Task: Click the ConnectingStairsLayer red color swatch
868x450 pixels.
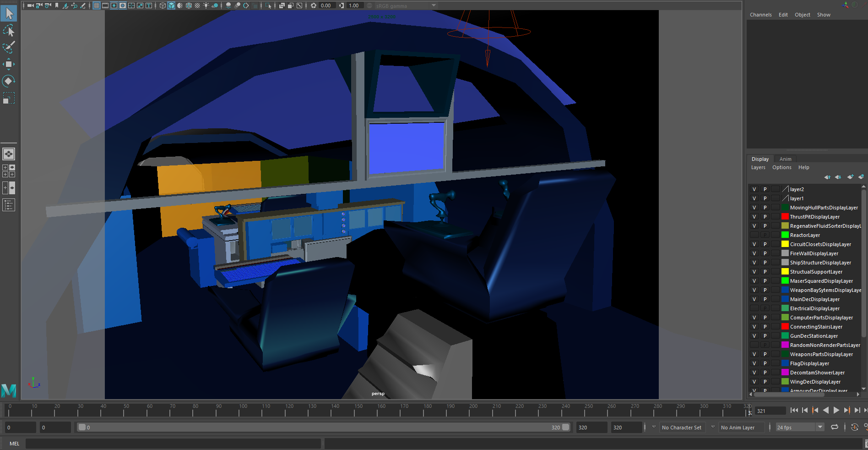Action: [785, 327]
